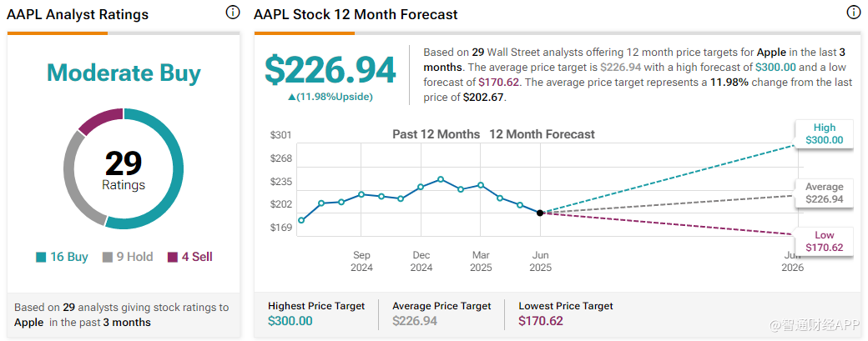Click the Average $226.94 forecast label
Screen dimensions: 868x341
(x=824, y=193)
